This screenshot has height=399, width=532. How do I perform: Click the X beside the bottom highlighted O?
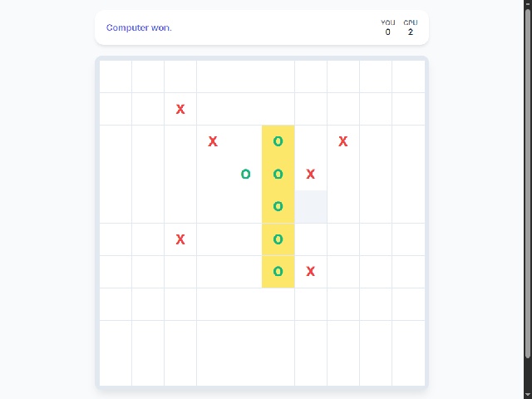tap(310, 271)
